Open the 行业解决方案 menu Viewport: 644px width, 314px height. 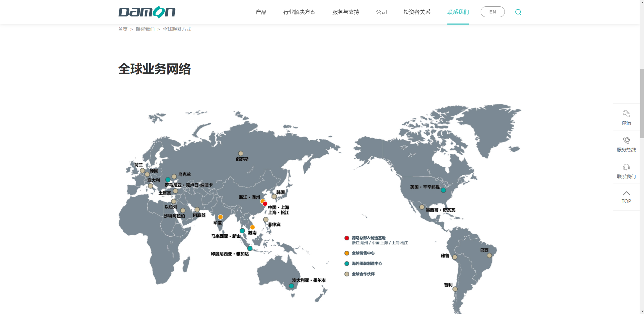tap(299, 12)
